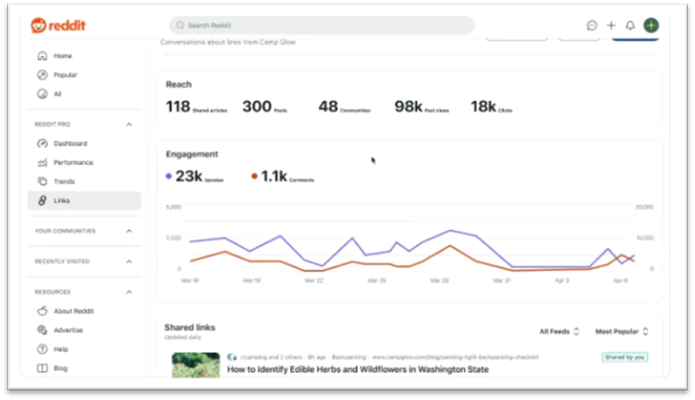Click the Mar 22 axis label
Image resolution: width=695 pixels, height=400 pixels.
tap(314, 280)
